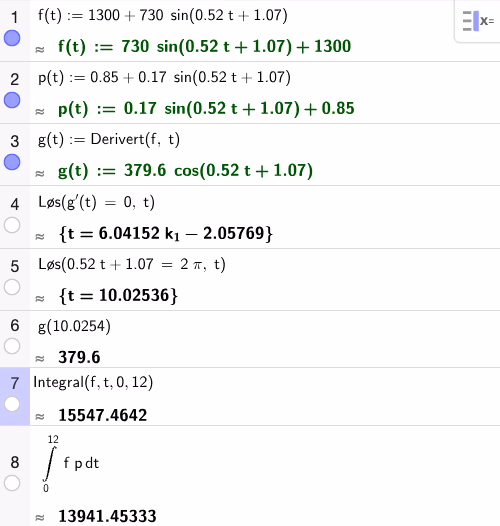Edit the Løs(g'(t) = 0, t) input
The height and width of the screenshot is (526, 500).
pyautogui.click(x=97, y=202)
